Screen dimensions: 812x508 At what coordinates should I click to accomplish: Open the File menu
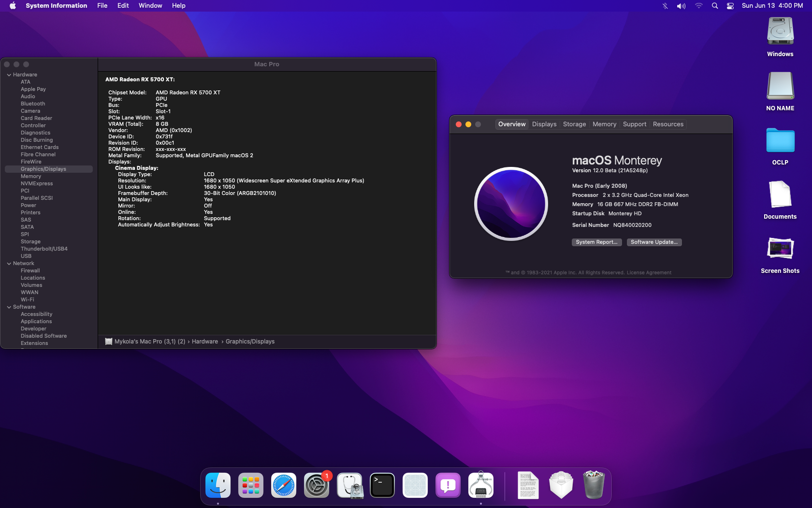(x=102, y=6)
